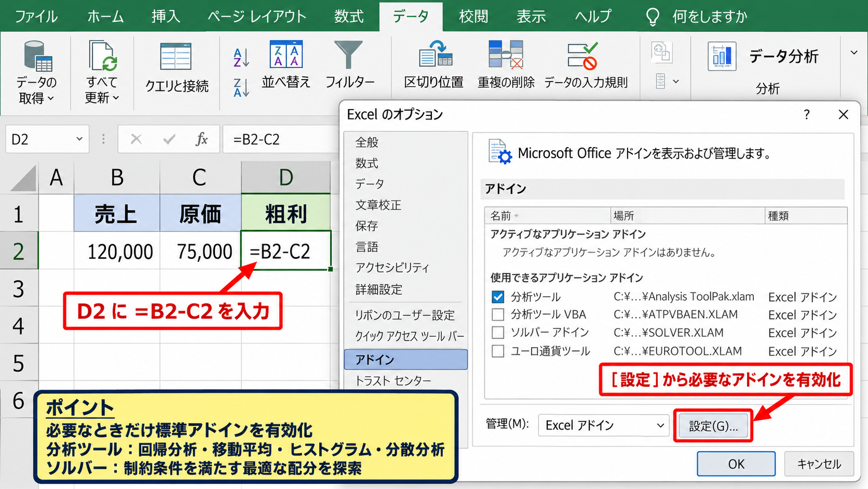Select the row 3 header
This screenshot has width=868, height=489.
[19, 289]
